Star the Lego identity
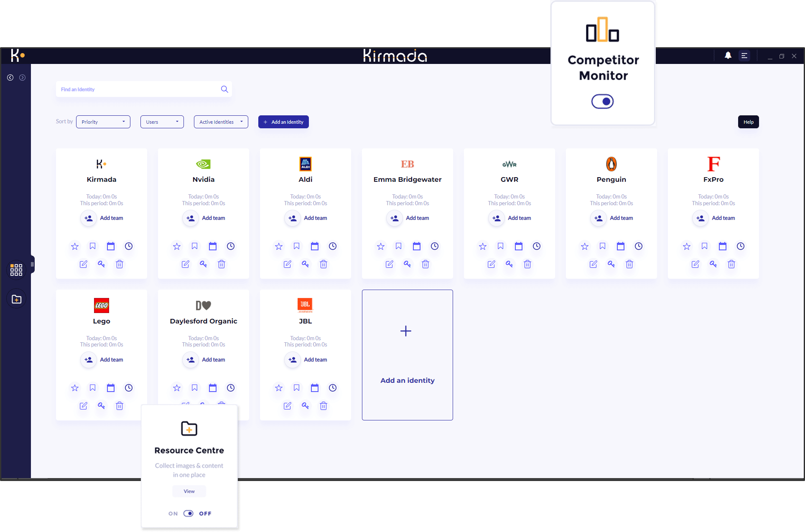The height and width of the screenshot is (532, 805). coord(75,388)
